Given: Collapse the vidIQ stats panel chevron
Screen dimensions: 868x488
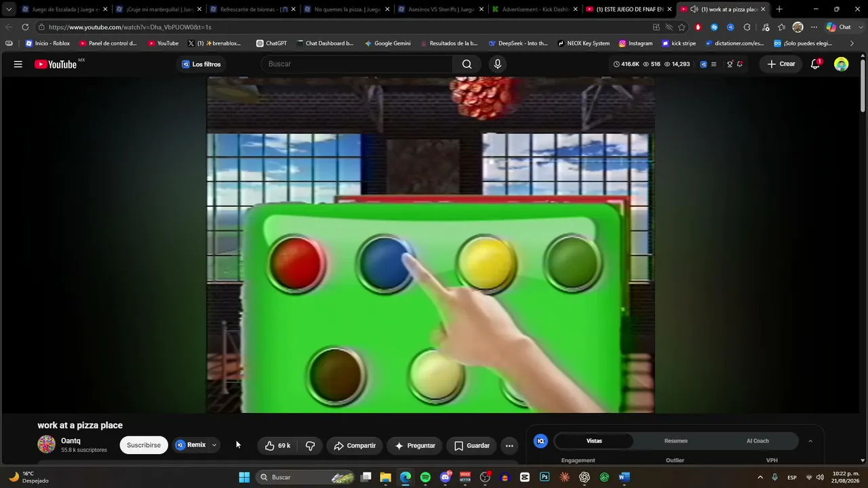Looking at the screenshot, I should (810, 441).
